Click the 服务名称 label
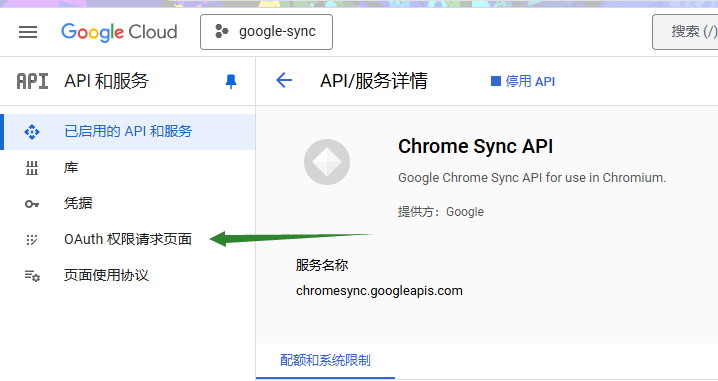The width and height of the screenshot is (718, 381). pyautogui.click(x=322, y=265)
